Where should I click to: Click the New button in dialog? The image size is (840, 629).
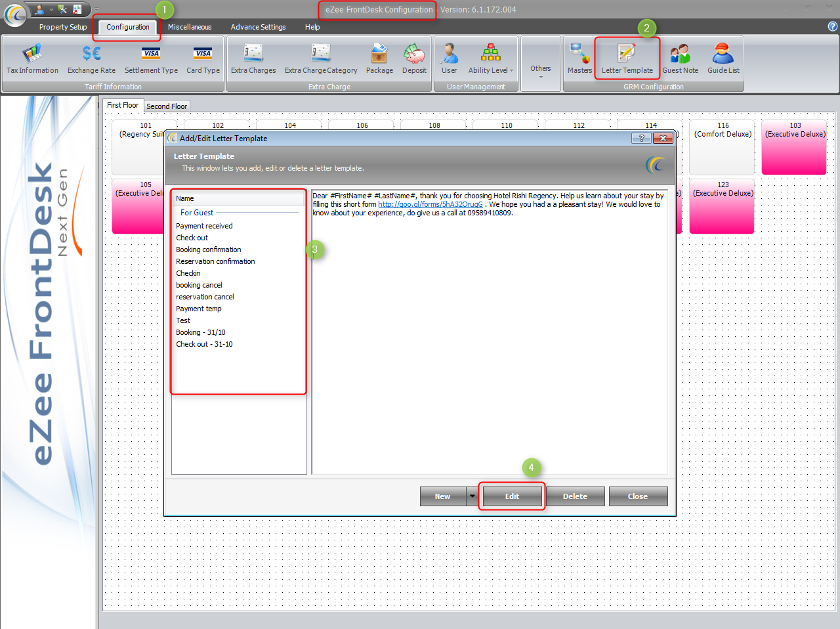[x=443, y=496]
